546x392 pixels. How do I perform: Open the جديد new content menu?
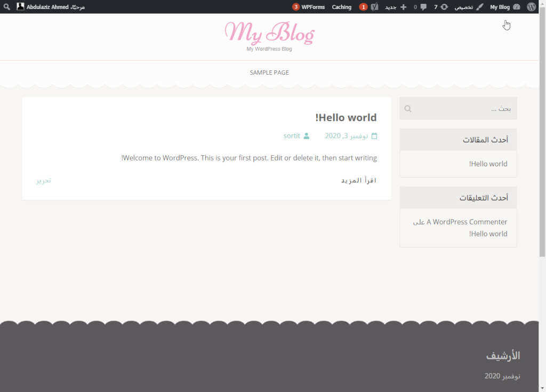pyautogui.click(x=396, y=6)
